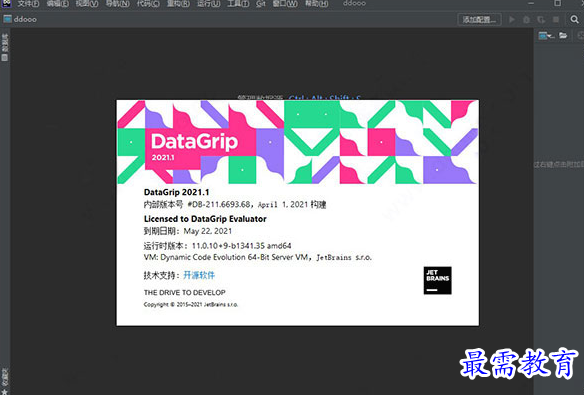
Task: Maximize the DataGrip window
Action: [x=558, y=3]
